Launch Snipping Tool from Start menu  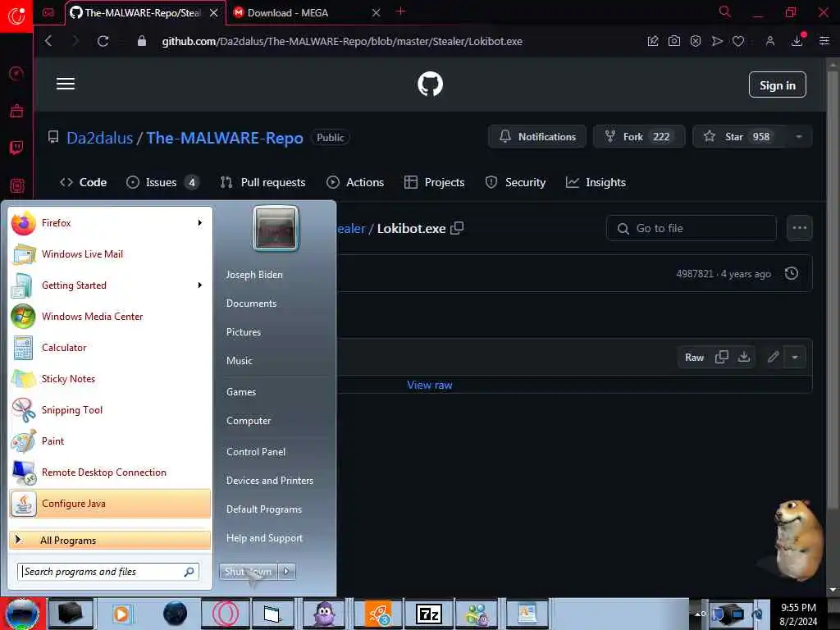coord(110,410)
